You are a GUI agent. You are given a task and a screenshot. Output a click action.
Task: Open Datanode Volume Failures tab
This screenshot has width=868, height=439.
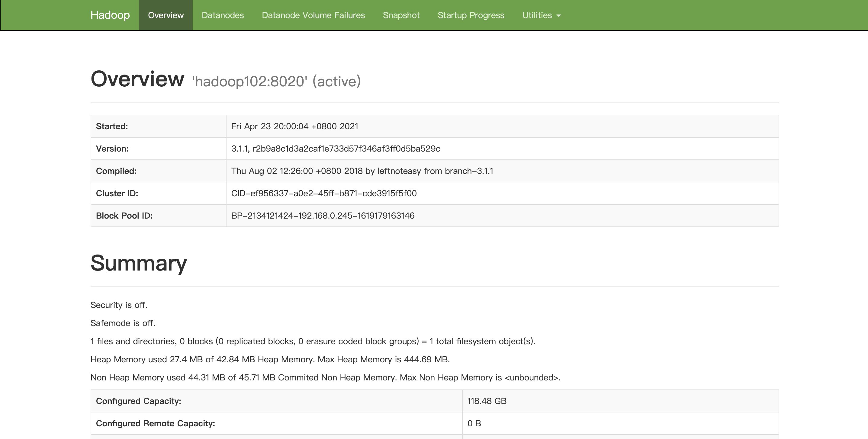click(313, 15)
